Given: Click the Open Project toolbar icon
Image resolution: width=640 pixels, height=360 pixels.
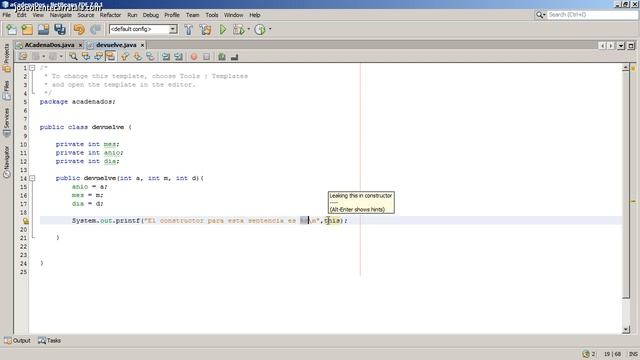Looking at the screenshot, I should coord(43,29).
